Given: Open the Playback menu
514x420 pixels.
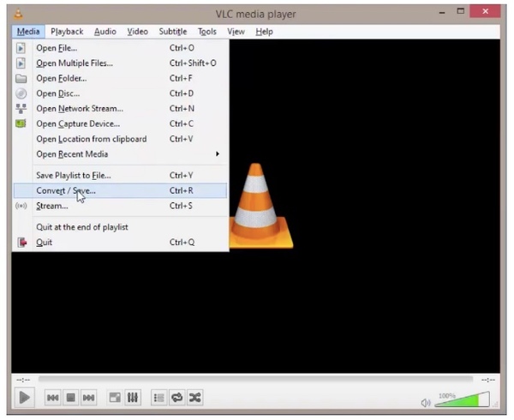Looking at the screenshot, I should coord(67,32).
